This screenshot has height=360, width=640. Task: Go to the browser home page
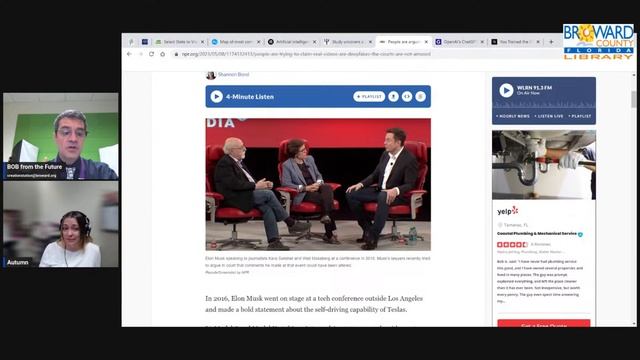tap(162, 54)
